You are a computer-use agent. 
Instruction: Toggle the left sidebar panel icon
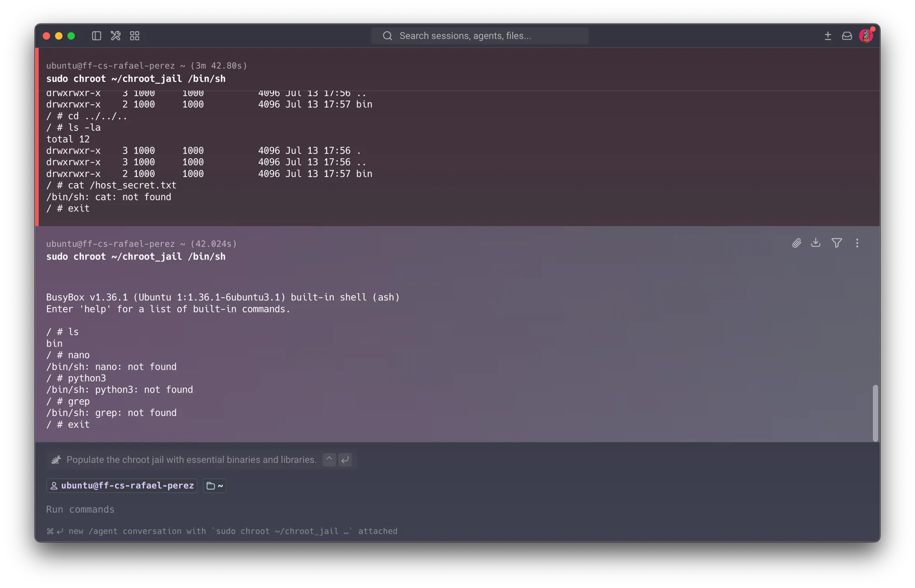coord(96,36)
